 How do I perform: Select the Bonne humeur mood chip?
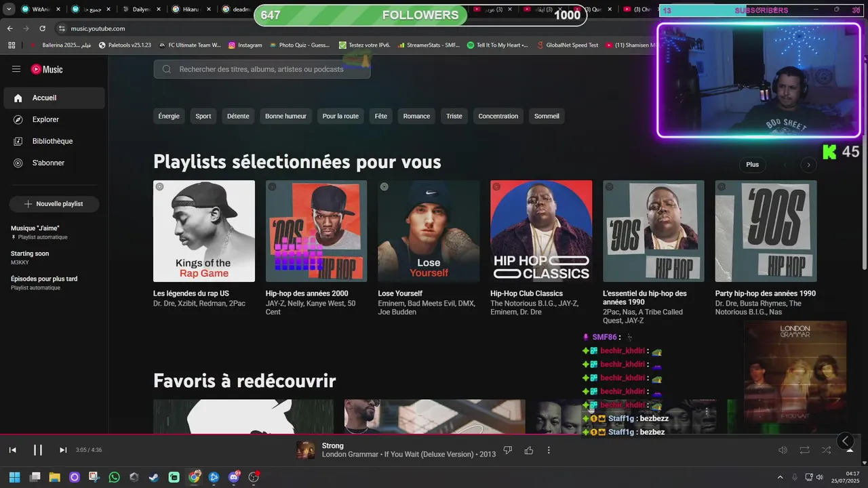click(x=285, y=116)
